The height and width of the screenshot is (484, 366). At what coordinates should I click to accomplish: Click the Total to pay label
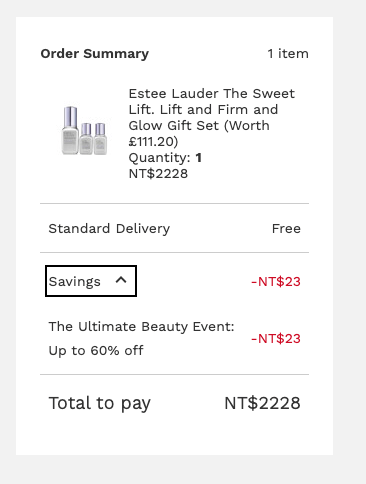tap(100, 403)
